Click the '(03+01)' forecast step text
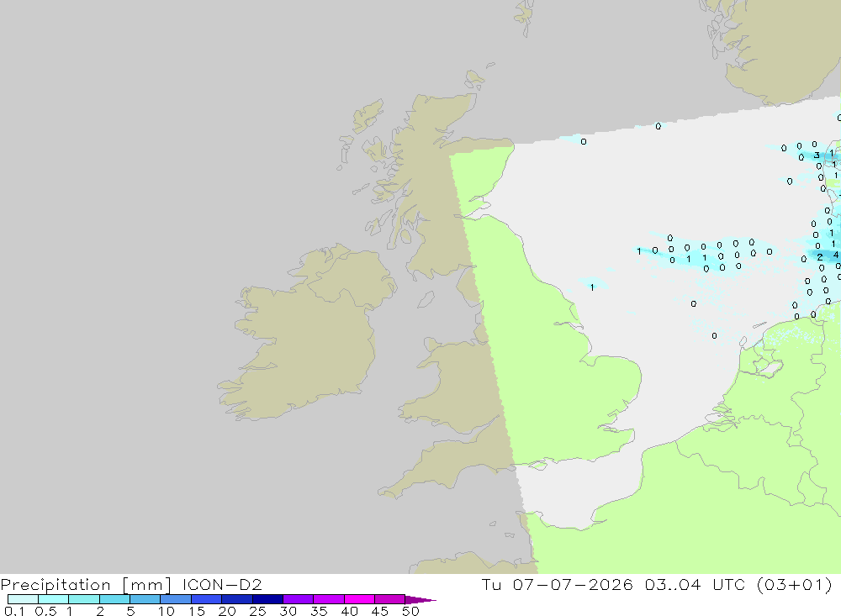The height and width of the screenshot is (616, 841). click(x=795, y=584)
